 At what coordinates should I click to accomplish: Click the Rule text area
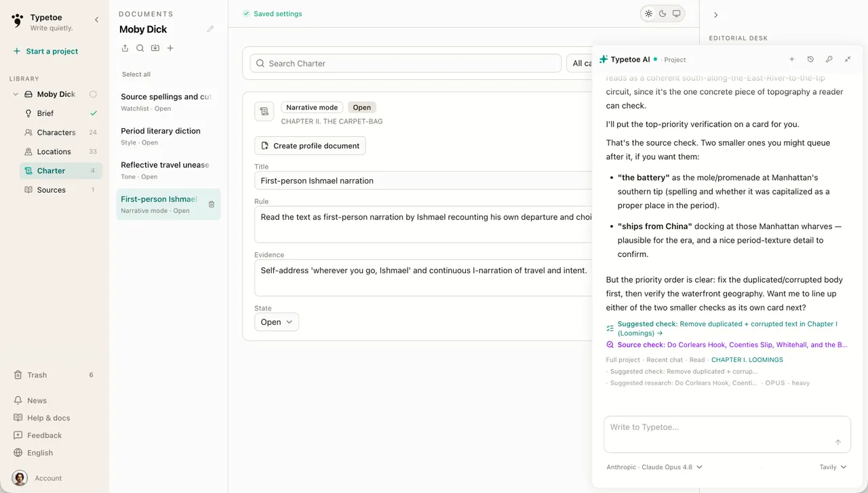[424, 224]
